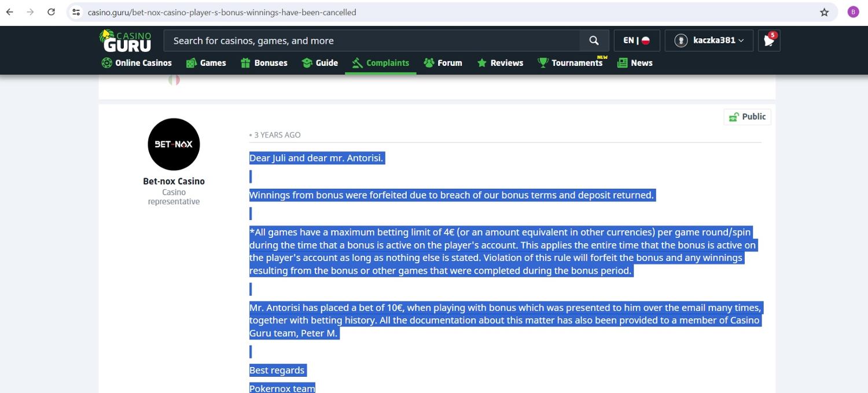Toggle the Public visibility badge

(747, 117)
